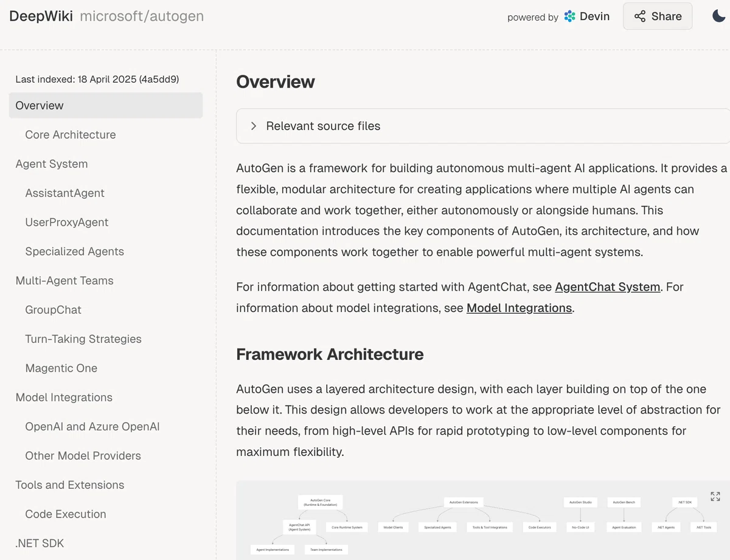
Task: Click the Devin logo icon
Action: (569, 16)
